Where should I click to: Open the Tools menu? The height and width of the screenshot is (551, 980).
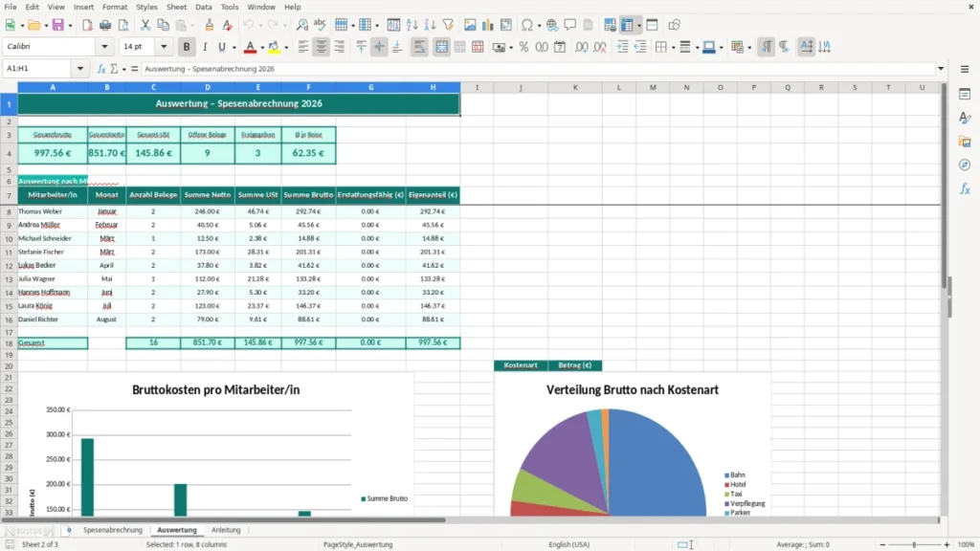[230, 7]
